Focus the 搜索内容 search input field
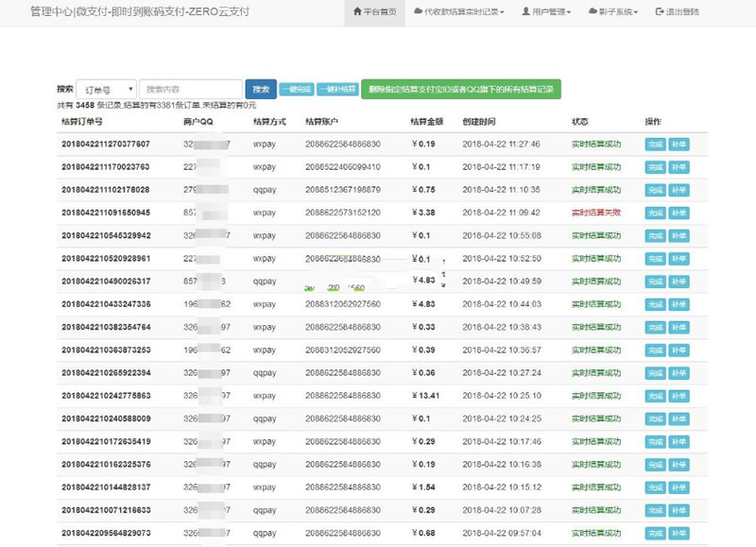This screenshot has height=547, width=756. point(190,89)
